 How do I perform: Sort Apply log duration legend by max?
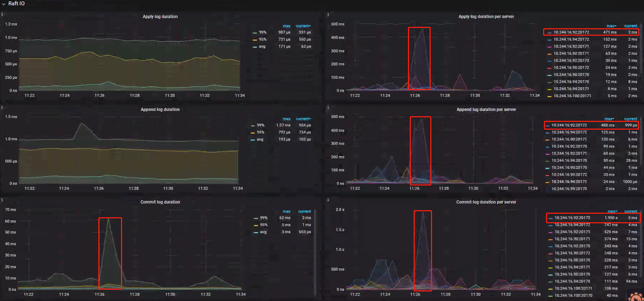point(287,26)
